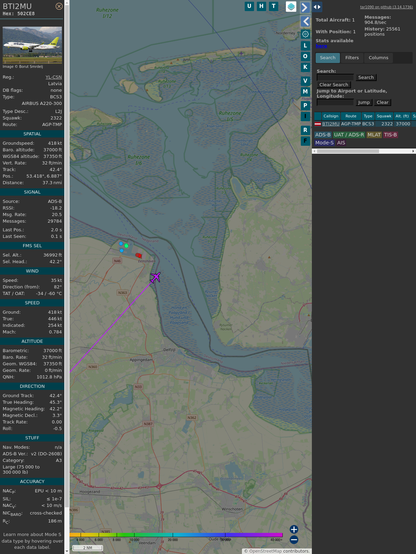This screenshot has height=554, width=416.
Task: Click the altitude color scale bar
Action: (x=176, y=535)
